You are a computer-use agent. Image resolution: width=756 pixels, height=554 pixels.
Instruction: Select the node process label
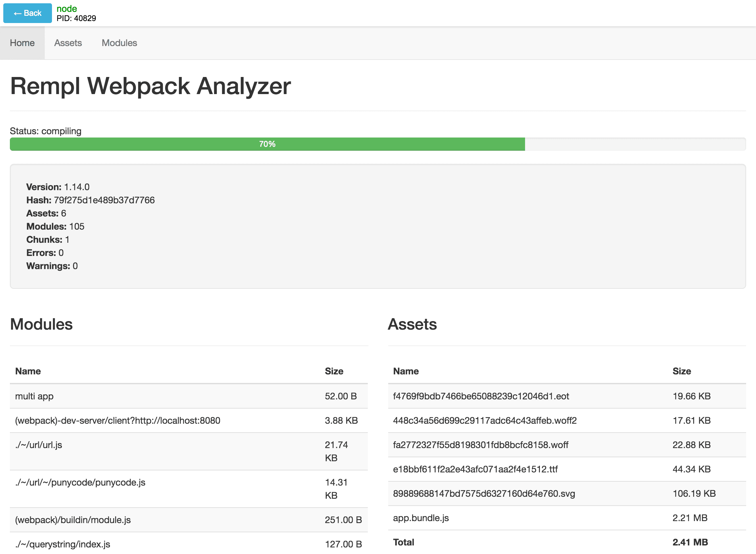point(67,9)
